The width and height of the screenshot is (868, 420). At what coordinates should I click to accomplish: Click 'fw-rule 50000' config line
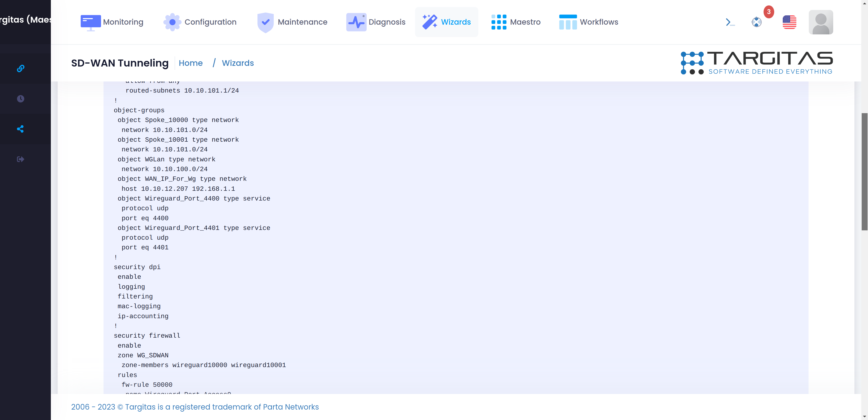pyautogui.click(x=147, y=385)
